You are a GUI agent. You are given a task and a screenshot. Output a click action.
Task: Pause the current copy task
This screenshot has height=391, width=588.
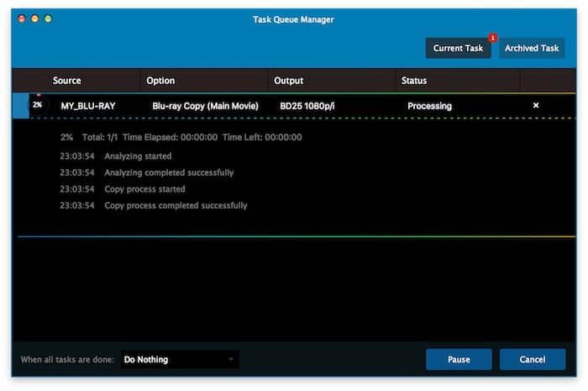pyautogui.click(x=459, y=360)
